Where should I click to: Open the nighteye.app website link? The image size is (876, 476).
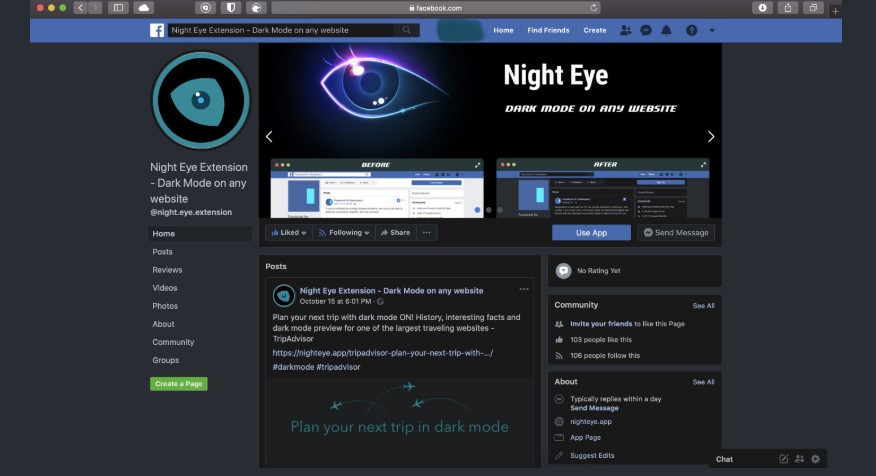click(591, 422)
